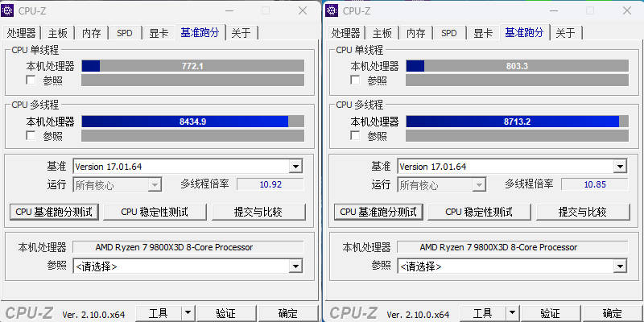644x322 pixels.
Task: Expand 参照 <请选择> dropdown in left window
Action: point(295,266)
